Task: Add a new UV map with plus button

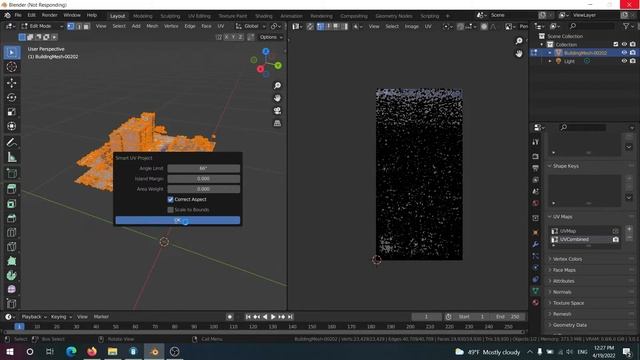Action: (629, 229)
